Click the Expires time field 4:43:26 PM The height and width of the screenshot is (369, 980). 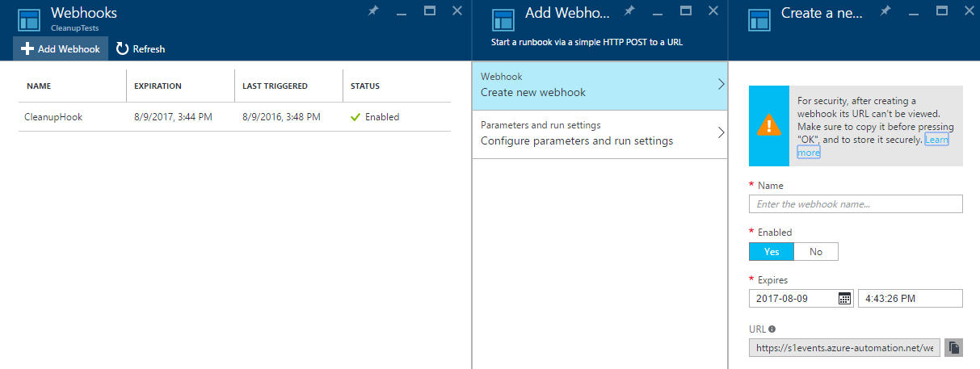point(910,298)
